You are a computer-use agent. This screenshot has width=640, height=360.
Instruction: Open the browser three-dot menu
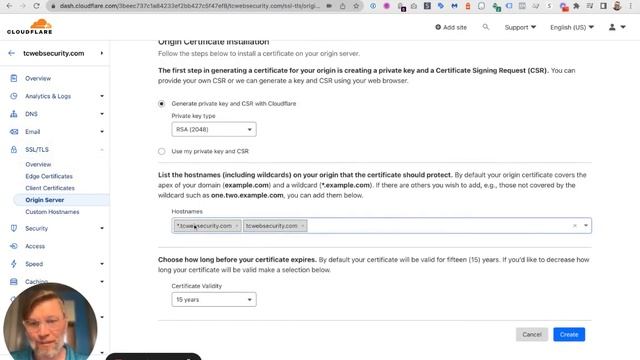pyautogui.click(x=631, y=6)
